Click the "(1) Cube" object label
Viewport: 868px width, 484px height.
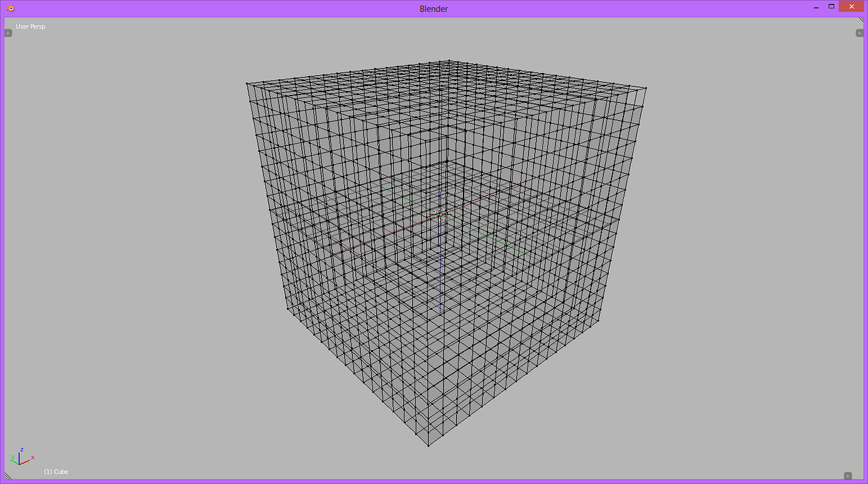pyautogui.click(x=56, y=471)
